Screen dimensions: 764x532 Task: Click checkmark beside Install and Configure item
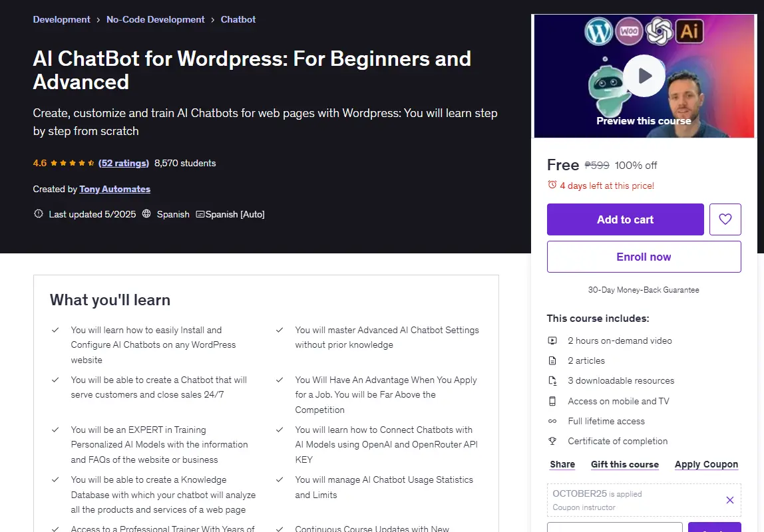(55, 330)
